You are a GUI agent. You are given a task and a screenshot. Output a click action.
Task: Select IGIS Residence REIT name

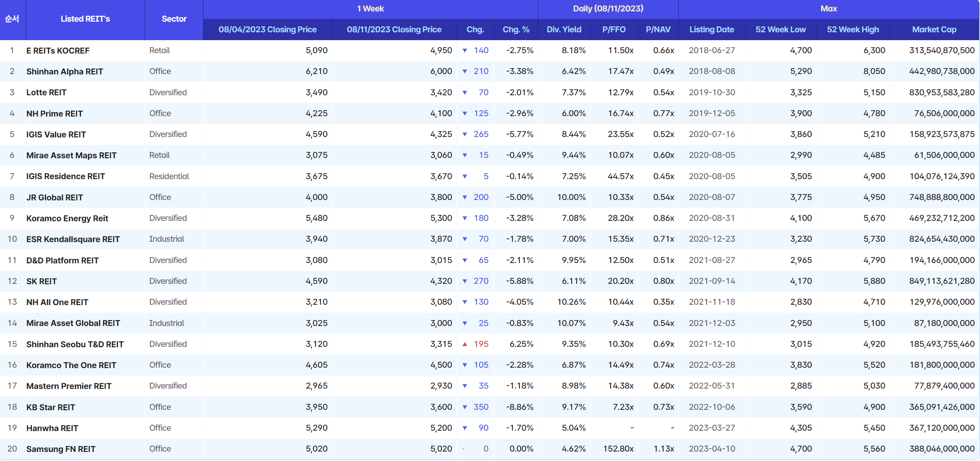click(x=66, y=176)
